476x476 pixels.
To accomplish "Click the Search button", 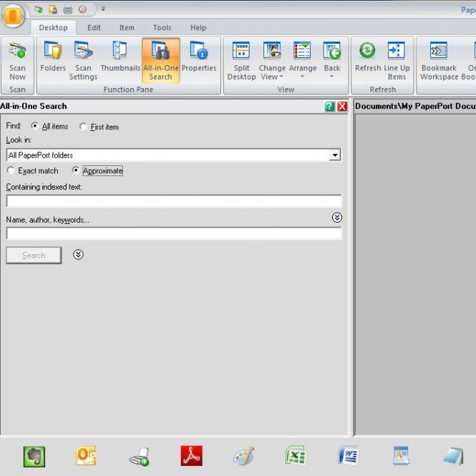I will click(34, 256).
